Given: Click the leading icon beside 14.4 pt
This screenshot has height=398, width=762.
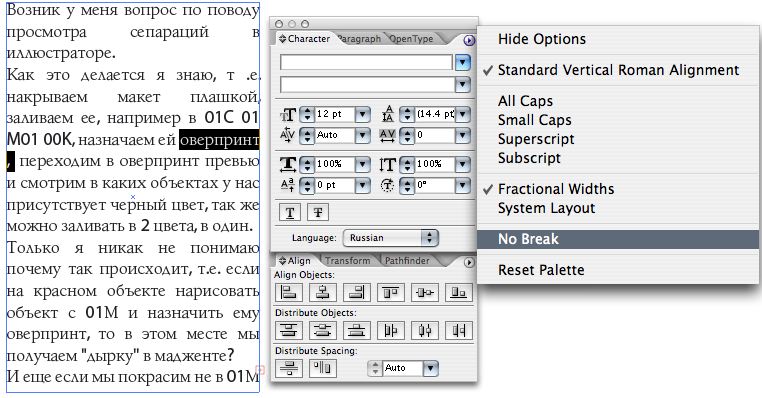Looking at the screenshot, I should click(x=387, y=114).
